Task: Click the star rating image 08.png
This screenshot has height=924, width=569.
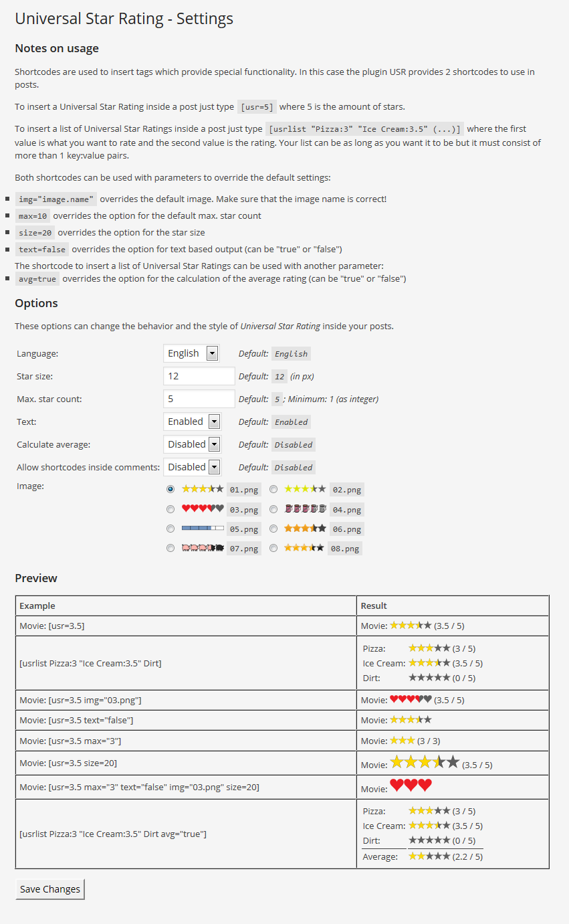Action: tap(304, 548)
